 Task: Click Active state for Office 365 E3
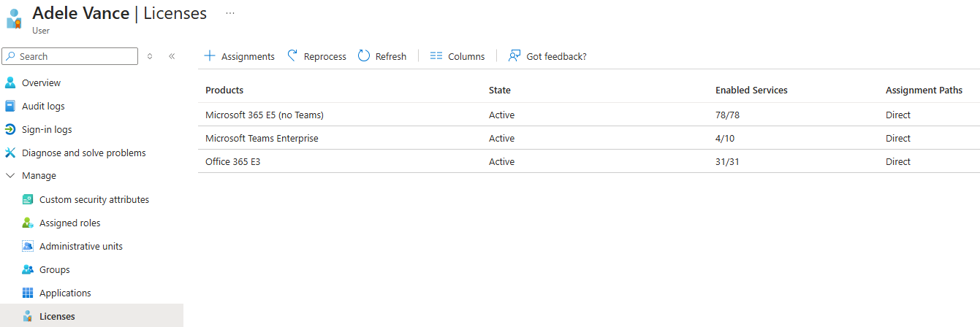click(x=501, y=161)
